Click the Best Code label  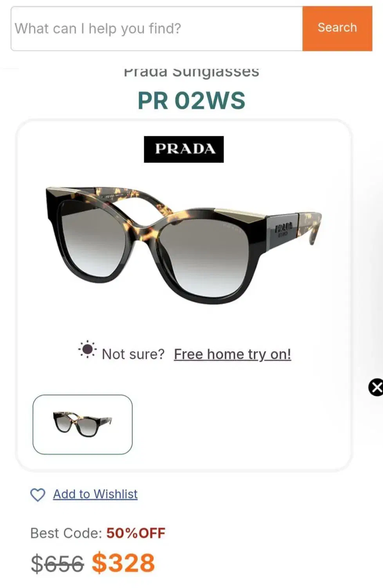[x=66, y=533]
